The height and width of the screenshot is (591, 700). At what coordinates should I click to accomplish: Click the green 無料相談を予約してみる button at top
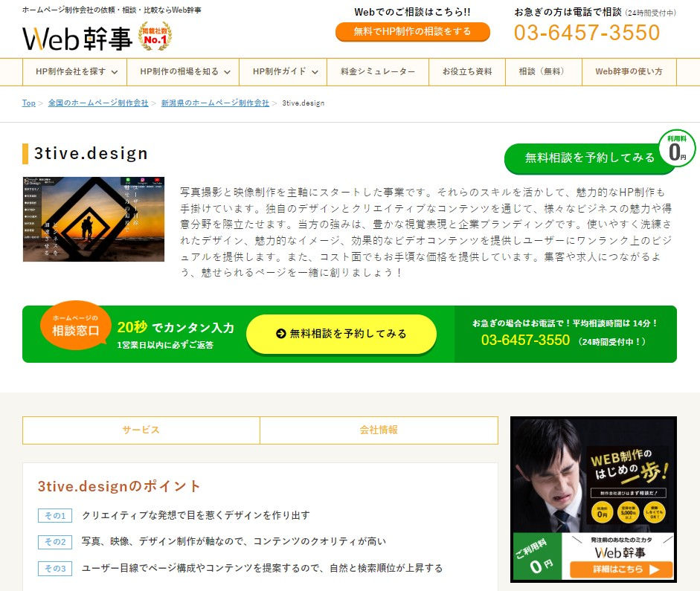589,158
